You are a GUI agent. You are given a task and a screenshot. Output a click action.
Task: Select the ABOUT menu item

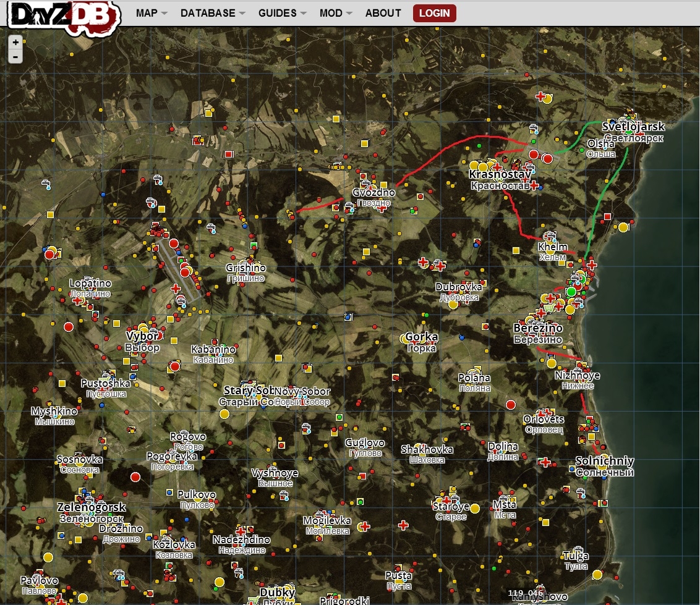click(x=383, y=12)
